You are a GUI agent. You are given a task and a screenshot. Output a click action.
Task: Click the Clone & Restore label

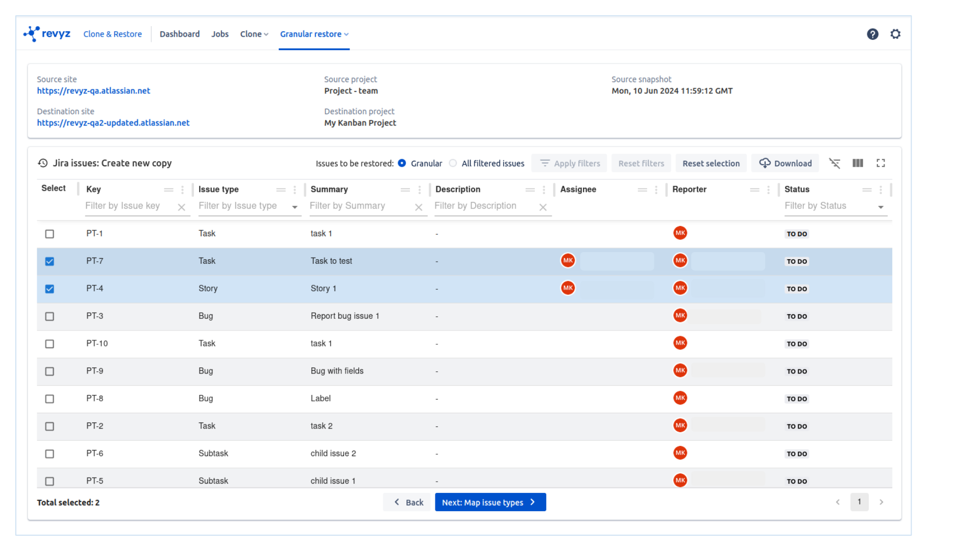[x=112, y=34]
